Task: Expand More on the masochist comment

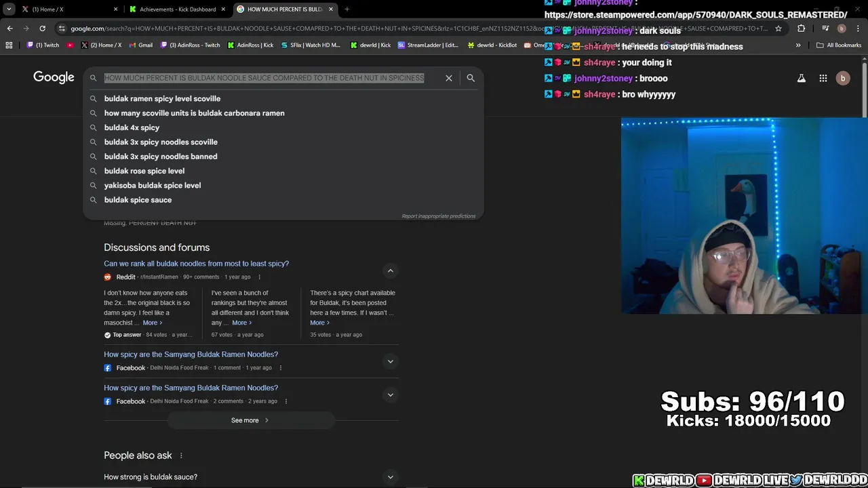Action: [153, 323]
